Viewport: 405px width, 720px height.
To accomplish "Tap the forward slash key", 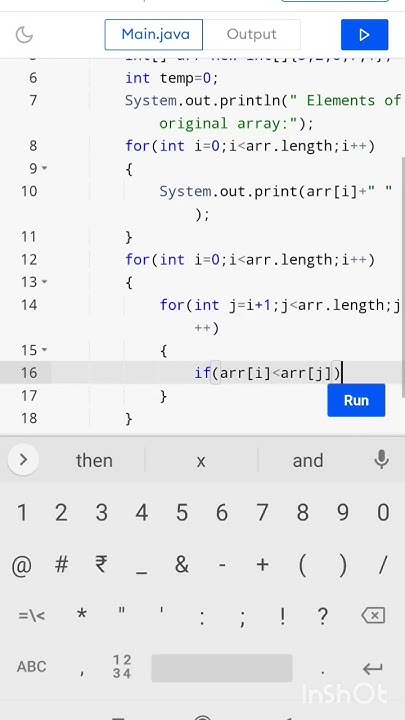I will click(383, 565).
